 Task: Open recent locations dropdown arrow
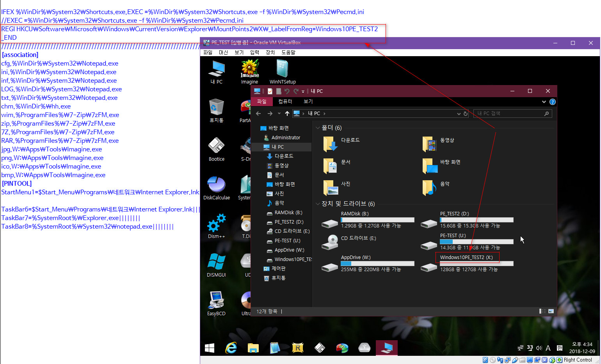279,114
